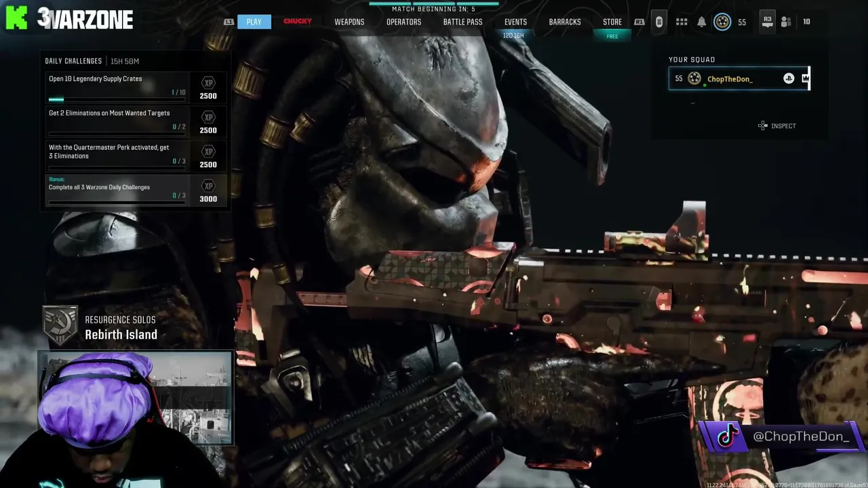Open the CHUCKY tab

point(297,22)
